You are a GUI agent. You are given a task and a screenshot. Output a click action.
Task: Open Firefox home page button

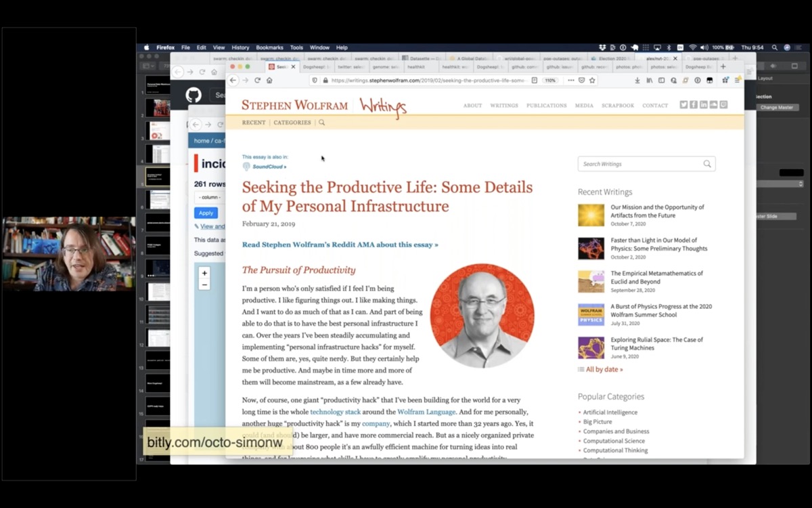[x=269, y=80]
